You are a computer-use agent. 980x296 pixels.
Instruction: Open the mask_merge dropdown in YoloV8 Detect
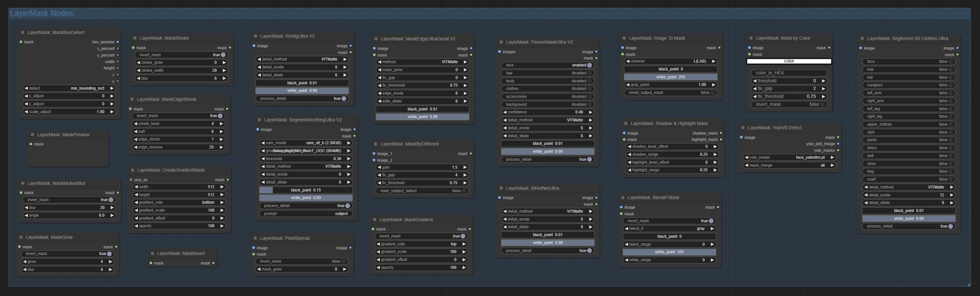click(x=789, y=165)
